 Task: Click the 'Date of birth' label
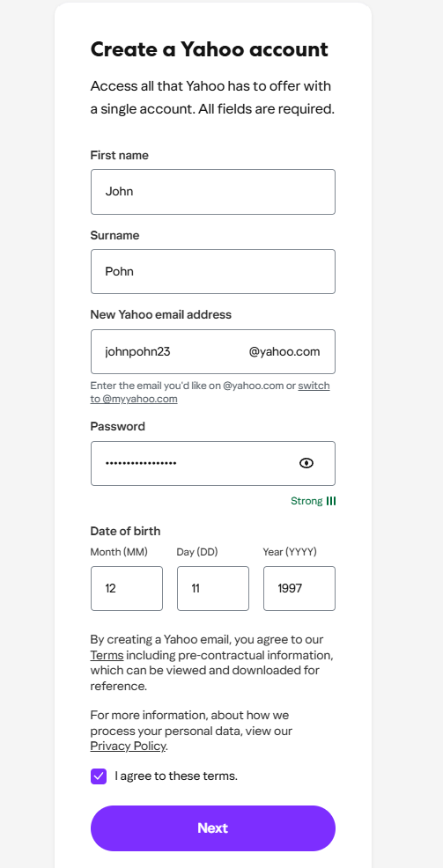(125, 531)
